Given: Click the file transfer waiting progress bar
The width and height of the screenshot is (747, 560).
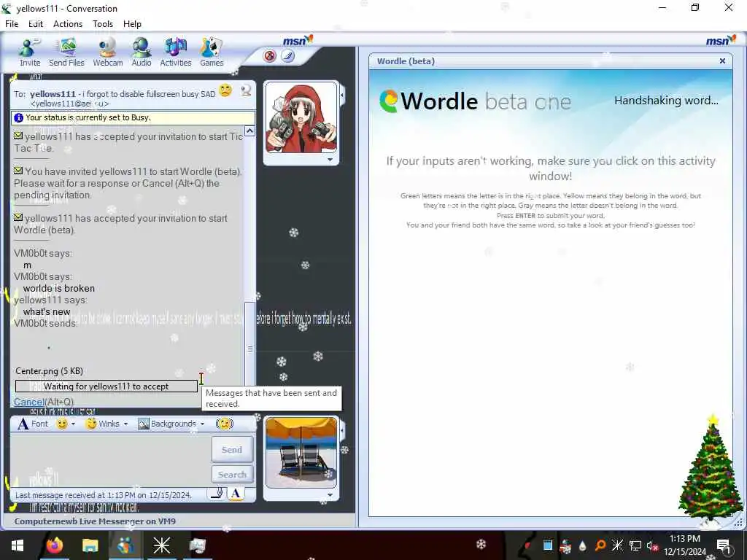Looking at the screenshot, I should tap(107, 386).
